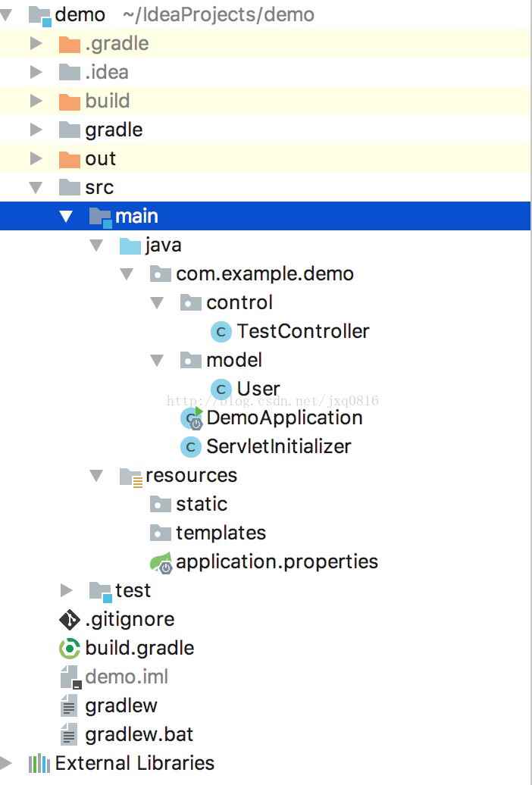Collapse the src folder arrow
Screen dimensions: 532x785
(x=36, y=188)
